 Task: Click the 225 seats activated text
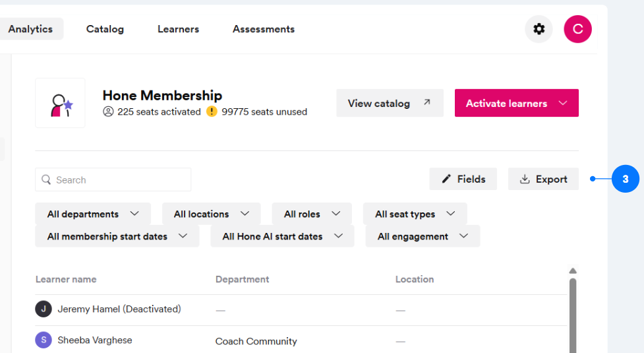pos(159,112)
